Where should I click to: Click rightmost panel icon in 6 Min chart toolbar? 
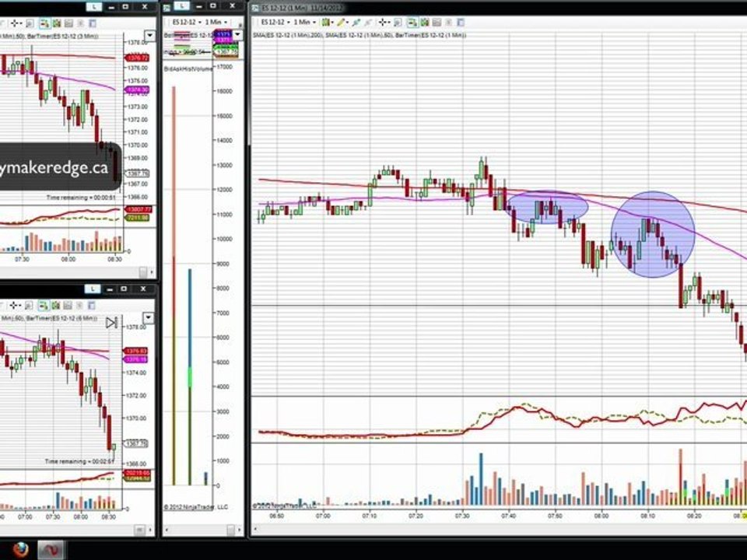click(92, 305)
